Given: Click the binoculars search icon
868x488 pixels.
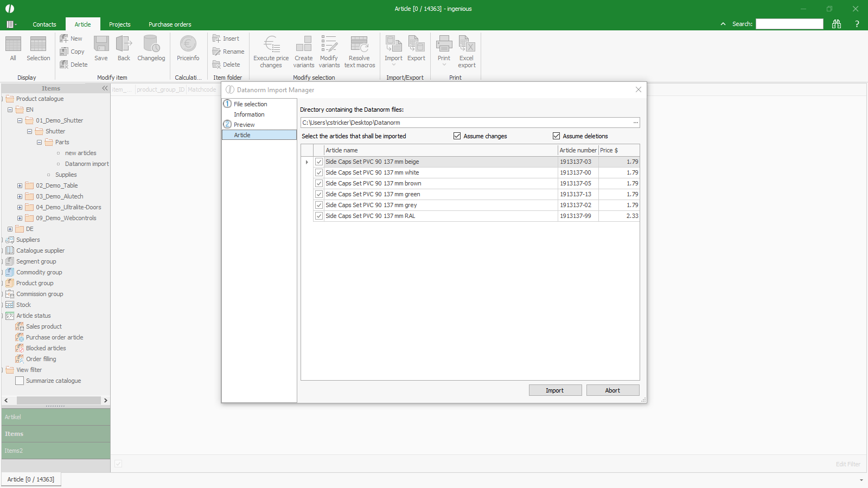Looking at the screenshot, I should 837,24.
